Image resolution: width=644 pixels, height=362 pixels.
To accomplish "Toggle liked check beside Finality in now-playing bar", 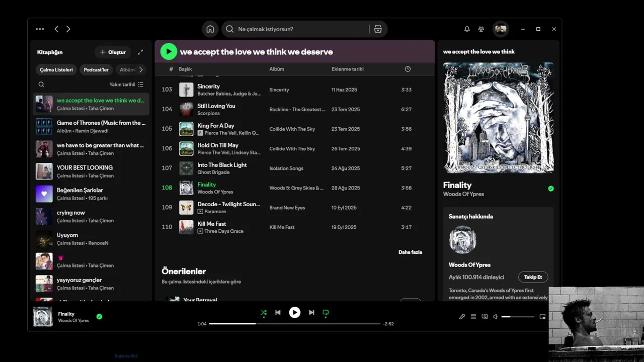I will click(x=99, y=317).
